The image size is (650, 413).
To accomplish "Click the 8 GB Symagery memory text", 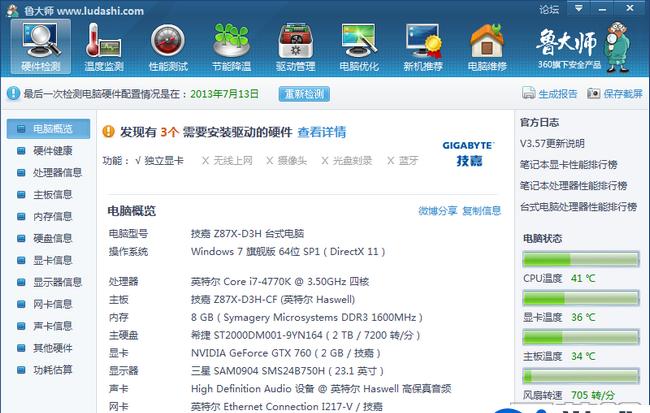I will click(307, 317).
